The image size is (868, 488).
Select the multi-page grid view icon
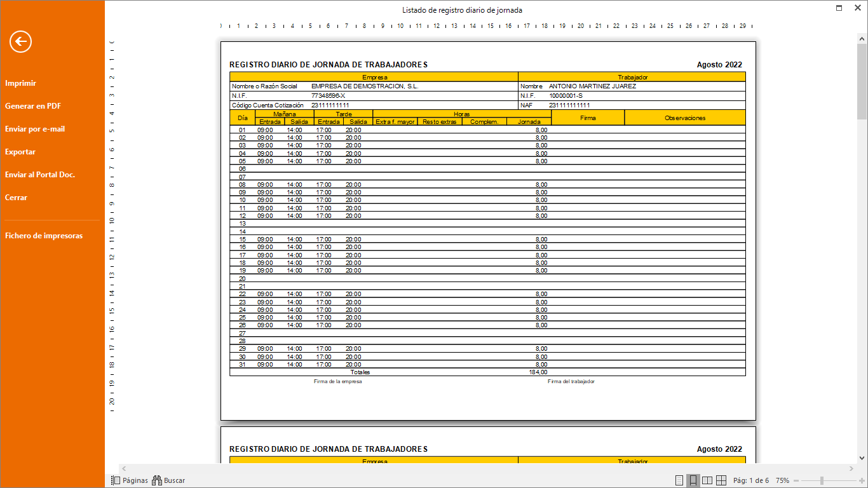(x=721, y=480)
